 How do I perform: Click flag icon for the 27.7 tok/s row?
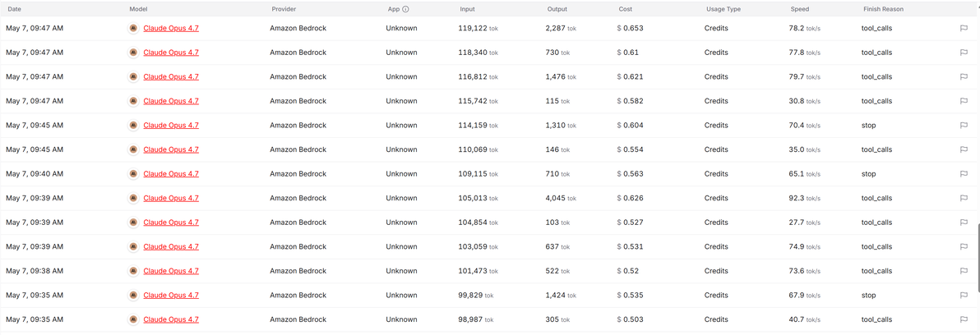(963, 223)
